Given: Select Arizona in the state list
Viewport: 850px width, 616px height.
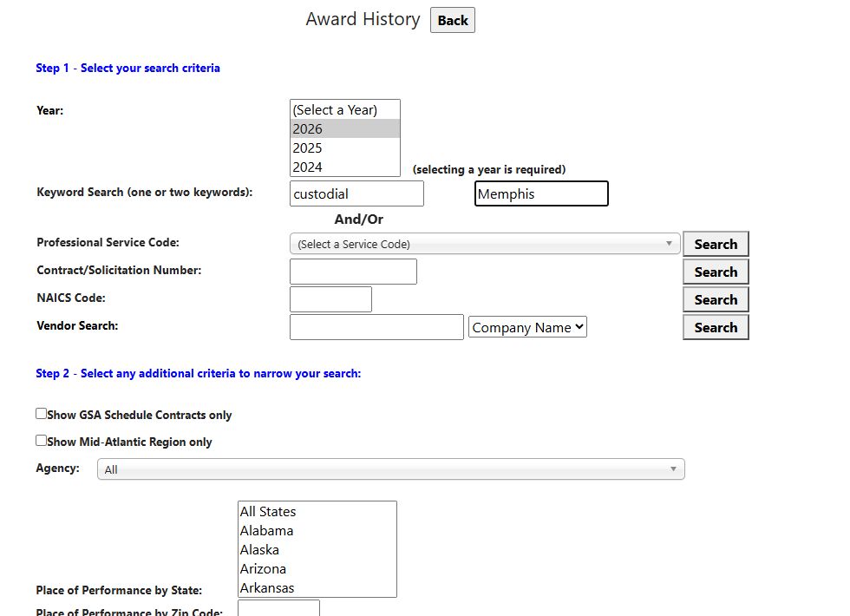Looking at the screenshot, I should point(317,568).
